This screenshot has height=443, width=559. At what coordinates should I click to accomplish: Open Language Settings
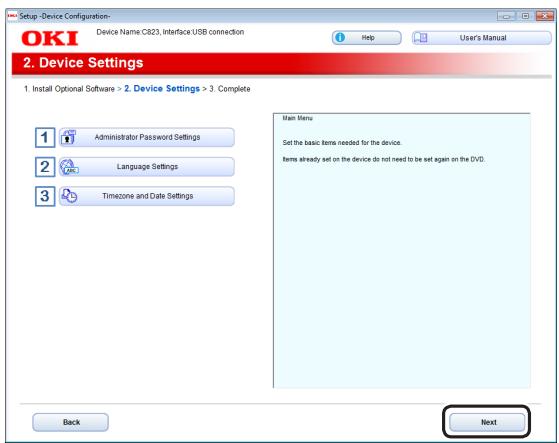click(x=147, y=167)
